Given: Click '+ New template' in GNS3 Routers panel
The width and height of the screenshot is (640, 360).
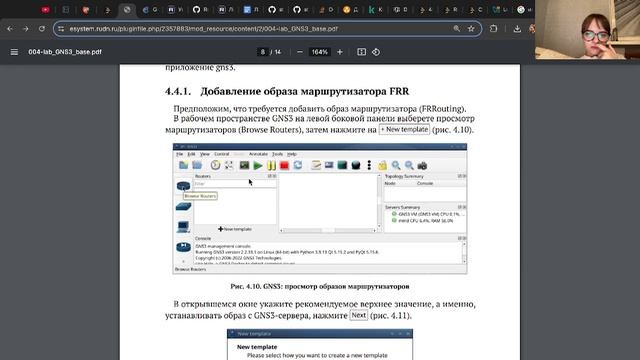Looking at the screenshot, I should (x=235, y=229).
